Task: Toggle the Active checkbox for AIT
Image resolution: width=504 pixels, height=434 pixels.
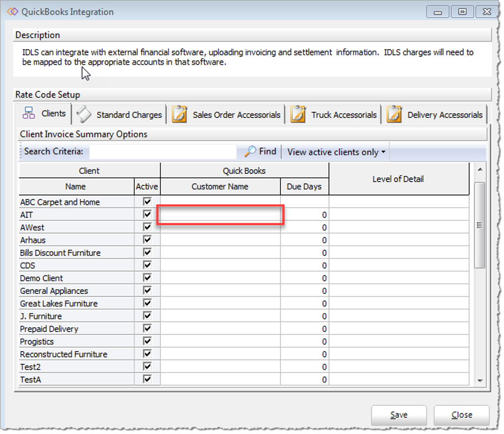Action: point(147,214)
